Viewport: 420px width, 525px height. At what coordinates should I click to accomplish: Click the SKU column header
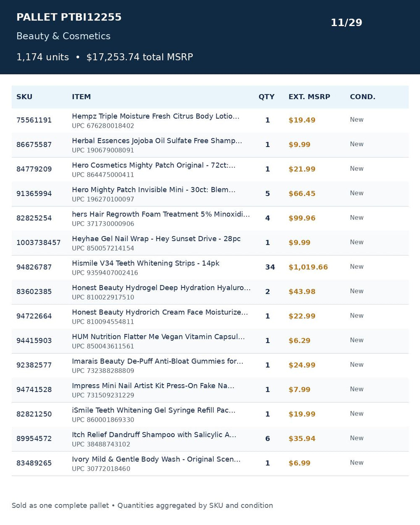coord(24,97)
